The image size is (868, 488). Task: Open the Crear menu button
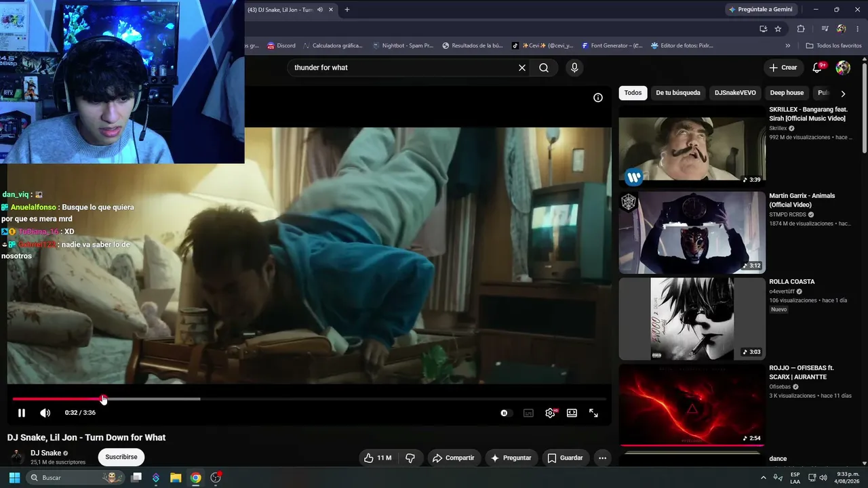(783, 68)
